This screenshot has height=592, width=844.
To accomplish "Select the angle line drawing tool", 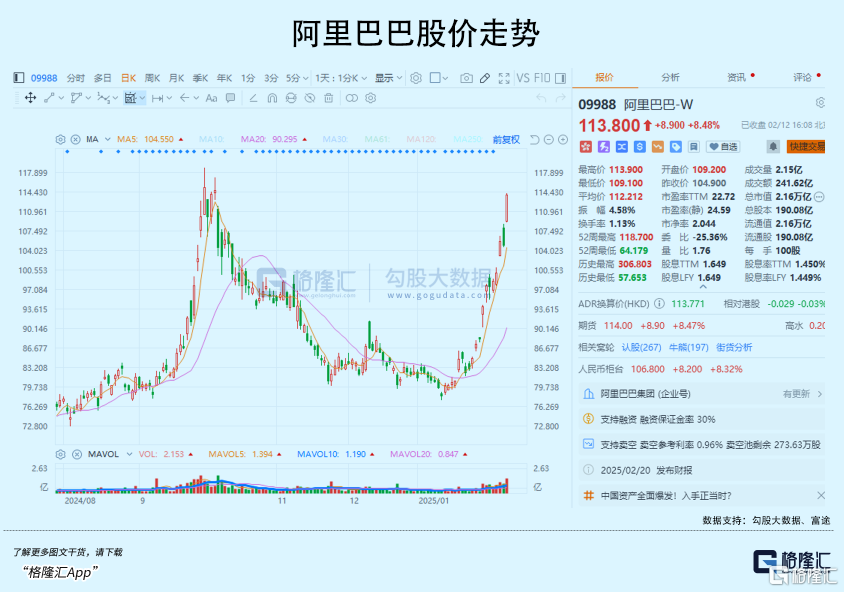I will click(254, 98).
